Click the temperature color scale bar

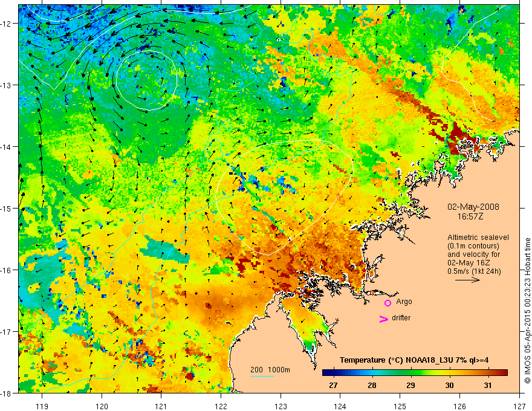coord(415,373)
